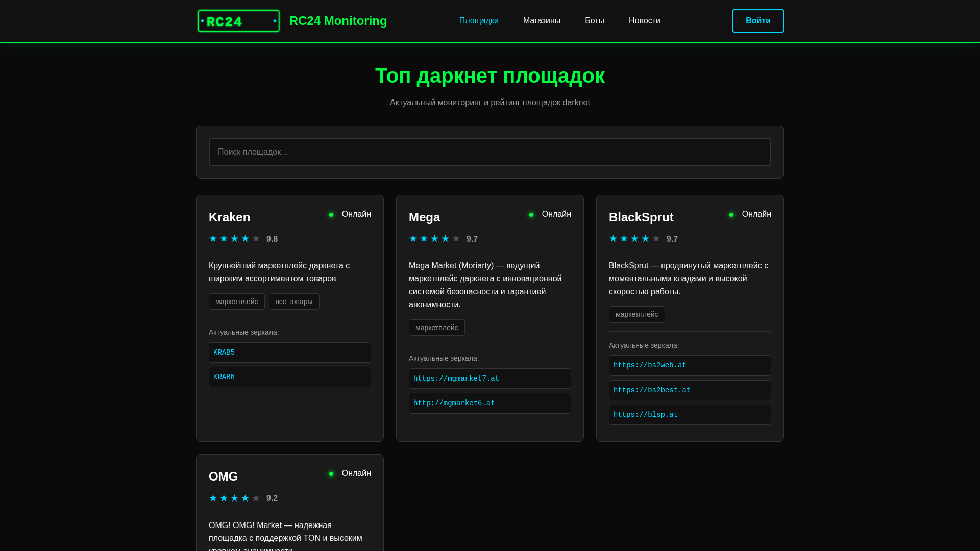980x551 pixels.
Task: Open the KRAB5 mirror link
Action: click(290, 353)
